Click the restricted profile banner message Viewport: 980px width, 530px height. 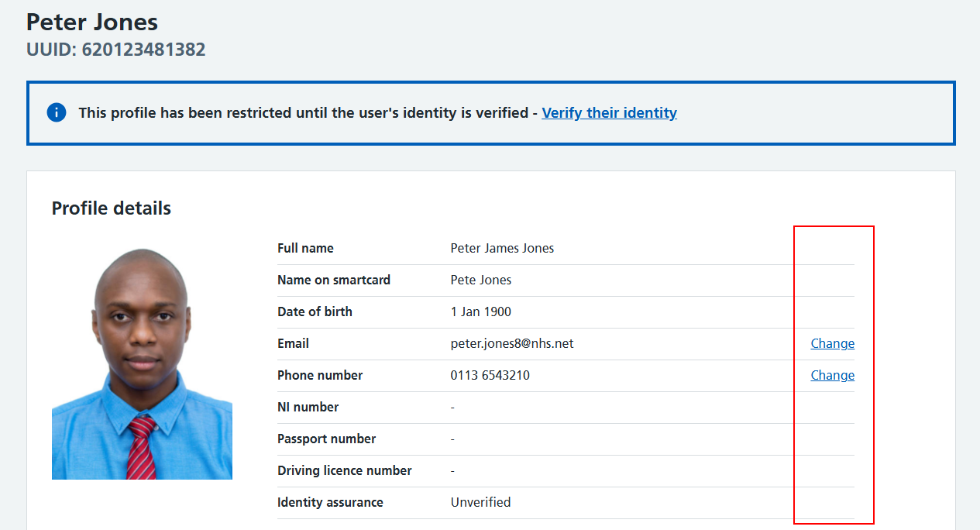click(x=308, y=113)
